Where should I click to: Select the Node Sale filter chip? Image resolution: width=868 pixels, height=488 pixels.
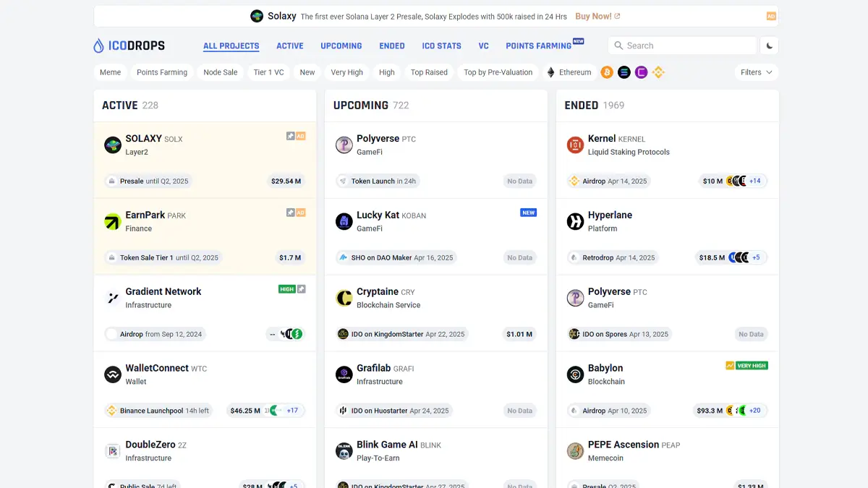click(221, 72)
